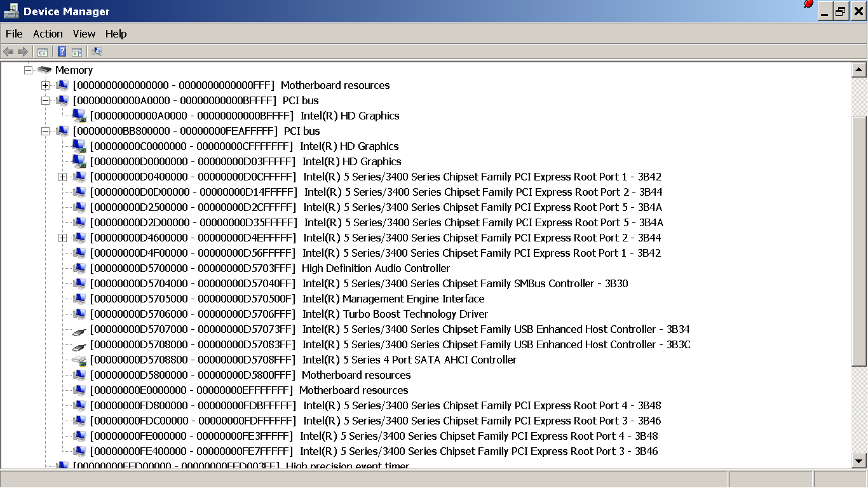Collapse the 00000000BB800000 PCI bus node
The width and height of the screenshot is (868, 488).
tap(45, 131)
